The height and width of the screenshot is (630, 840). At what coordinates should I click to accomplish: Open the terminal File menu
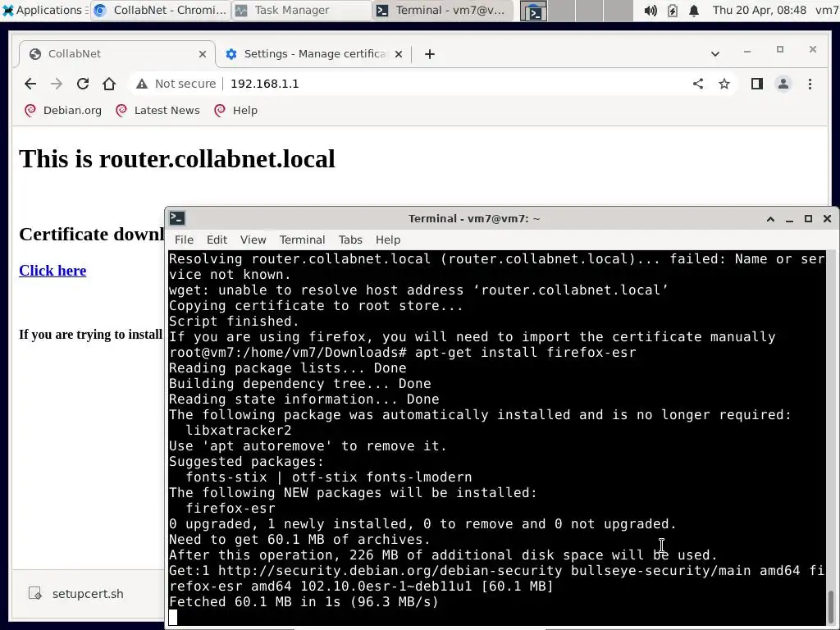point(184,240)
